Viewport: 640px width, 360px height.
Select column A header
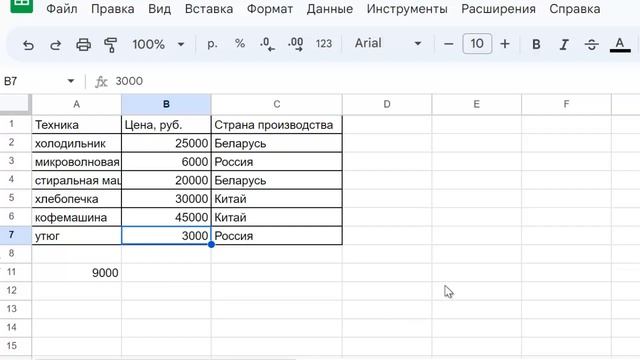76,104
